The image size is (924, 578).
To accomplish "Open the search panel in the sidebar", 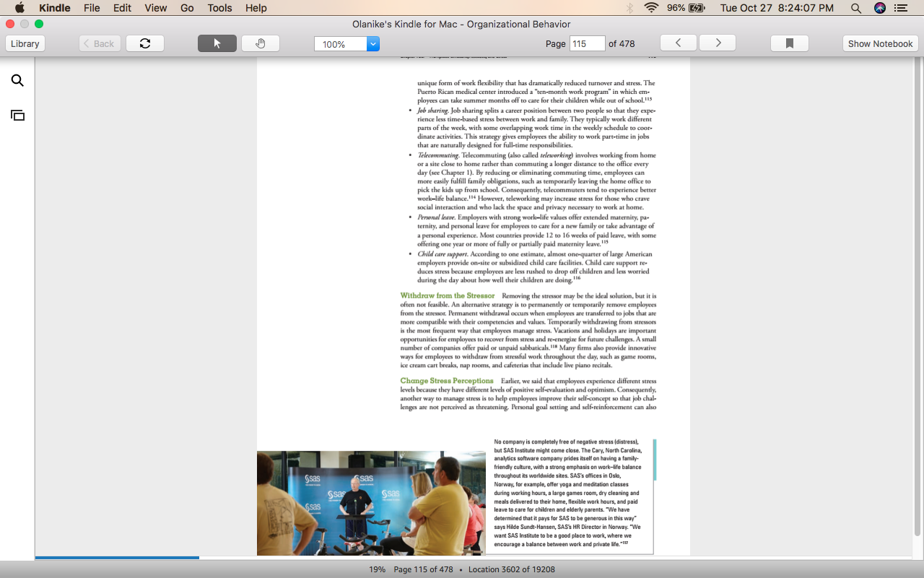I will [17, 80].
